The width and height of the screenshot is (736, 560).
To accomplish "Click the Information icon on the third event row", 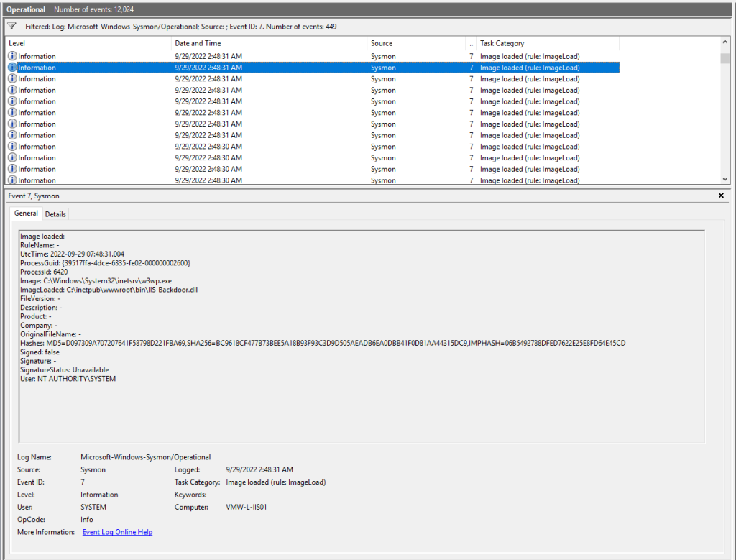I will pyautogui.click(x=11, y=78).
